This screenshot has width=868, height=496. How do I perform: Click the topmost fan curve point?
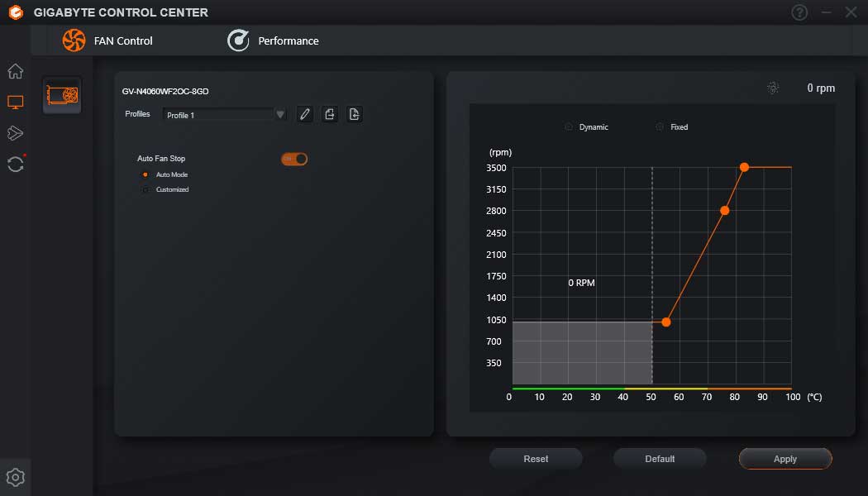(x=743, y=168)
